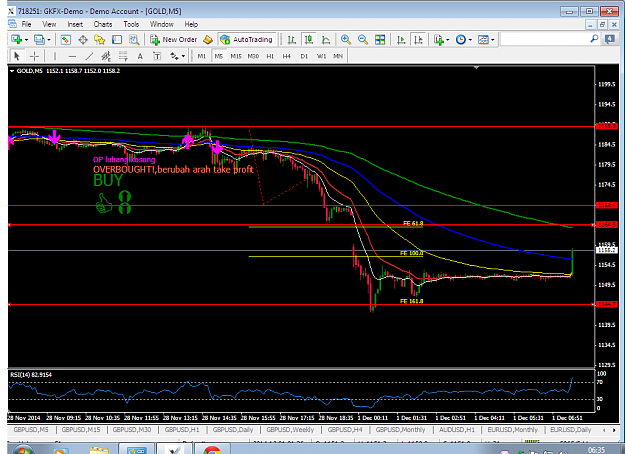
Task: Switch timeframe to D1
Action: pyautogui.click(x=304, y=56)
